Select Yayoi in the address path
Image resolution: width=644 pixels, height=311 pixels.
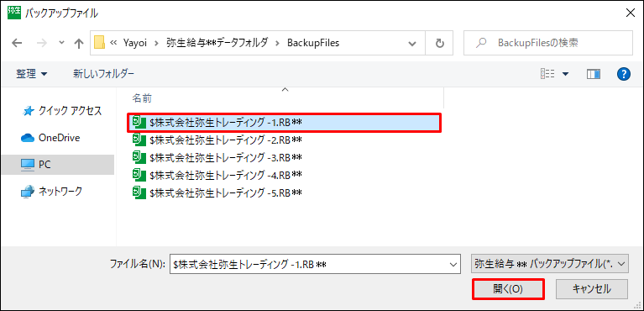coord(136,43)
